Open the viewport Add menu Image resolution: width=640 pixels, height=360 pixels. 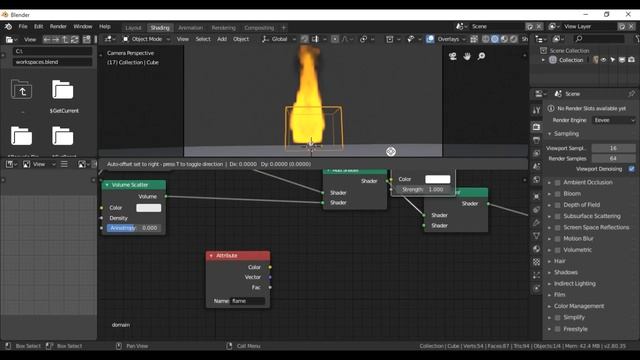coord(222,39)
